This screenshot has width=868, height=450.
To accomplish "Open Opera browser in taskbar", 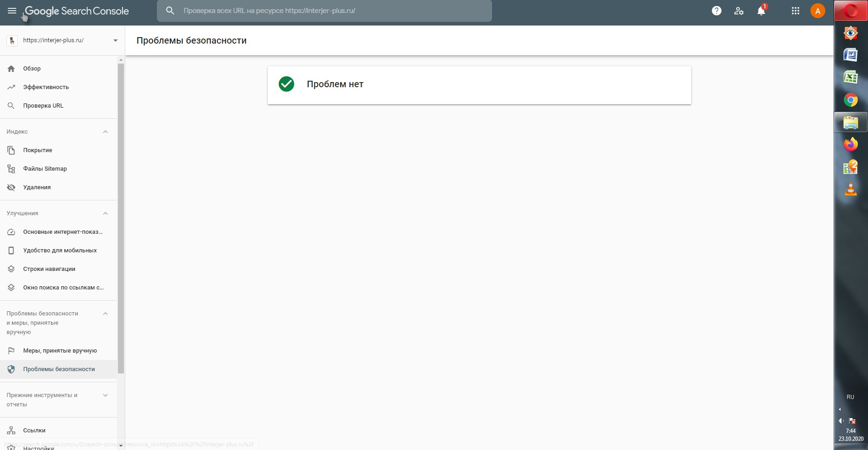I will [851, 11].
